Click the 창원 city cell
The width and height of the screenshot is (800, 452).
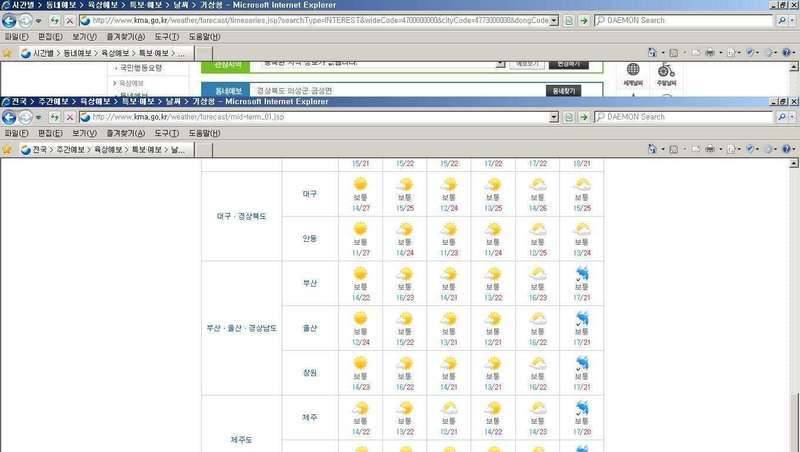pyautogui.click(x=310, y=373)
